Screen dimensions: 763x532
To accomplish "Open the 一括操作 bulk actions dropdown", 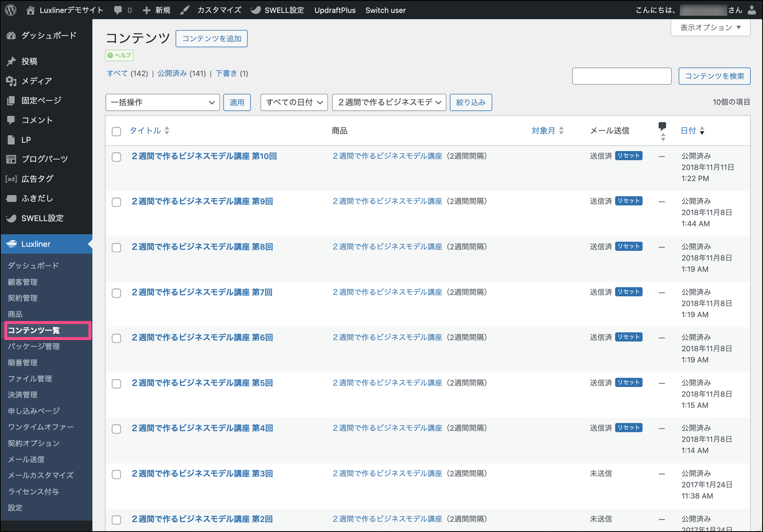I will [x=162, y=102].
